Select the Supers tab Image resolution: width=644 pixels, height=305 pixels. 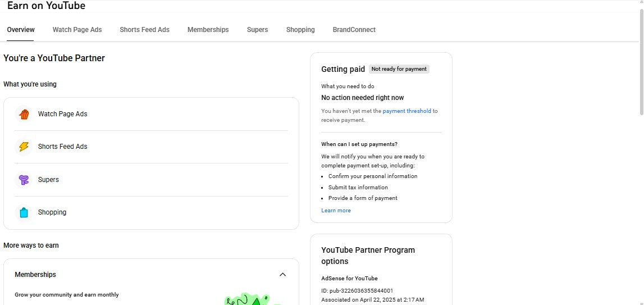pyautogui.click(x=257, y=30)
